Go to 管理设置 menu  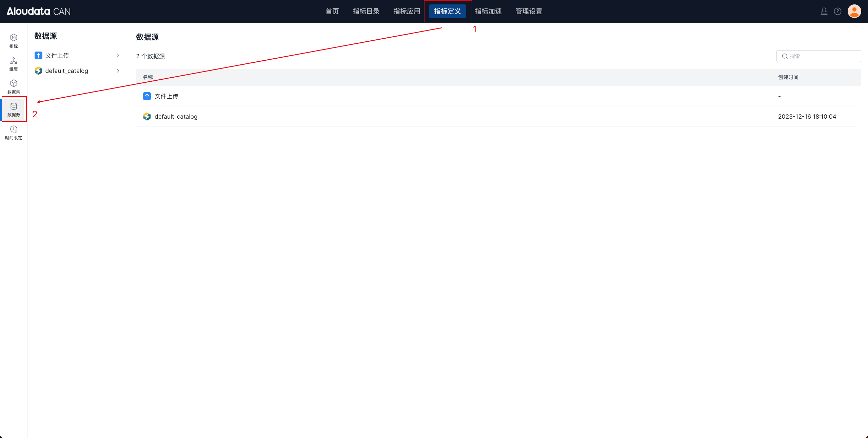(x=529, y=12)
